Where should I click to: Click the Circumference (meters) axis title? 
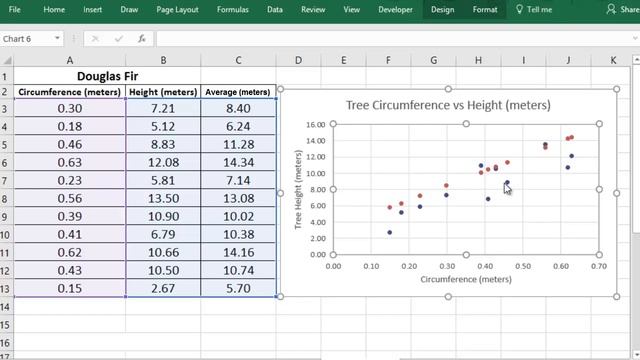pyautogui.click(x=466, y=279)
